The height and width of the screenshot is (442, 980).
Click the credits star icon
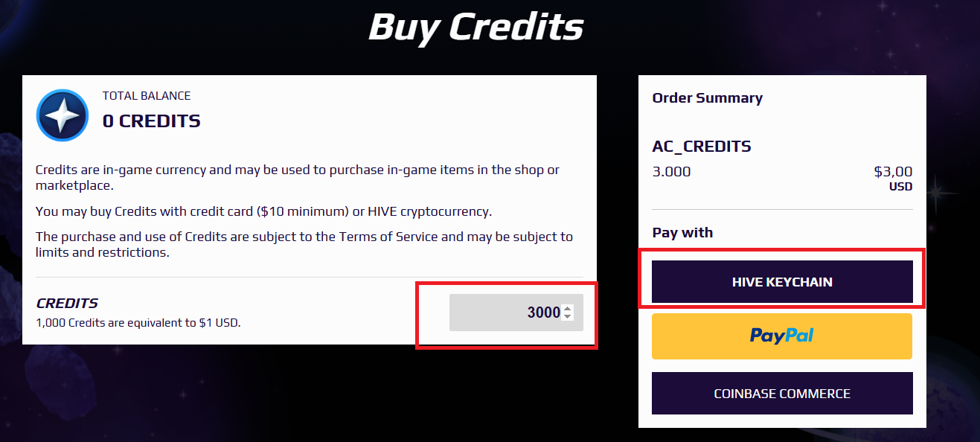coord(63,115)
